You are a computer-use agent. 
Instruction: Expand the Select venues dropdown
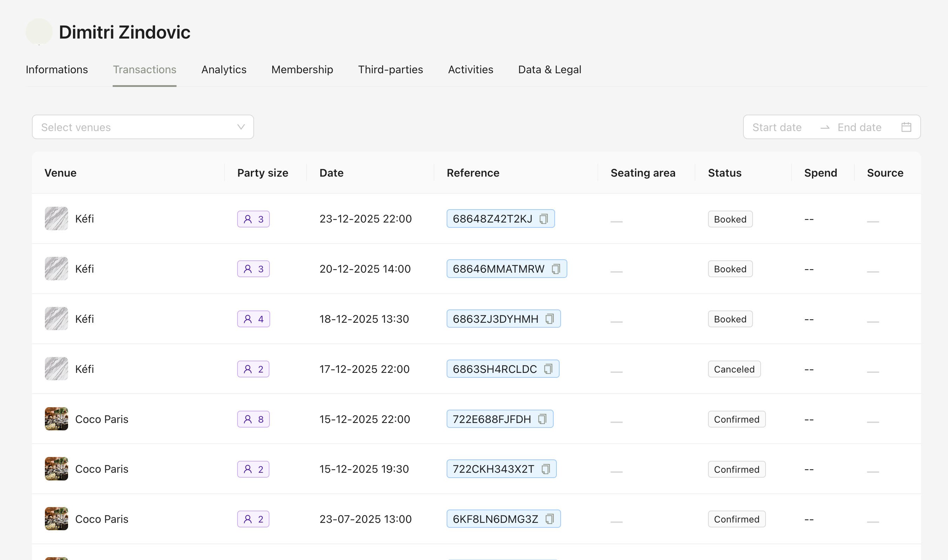[x=142, y=127]
